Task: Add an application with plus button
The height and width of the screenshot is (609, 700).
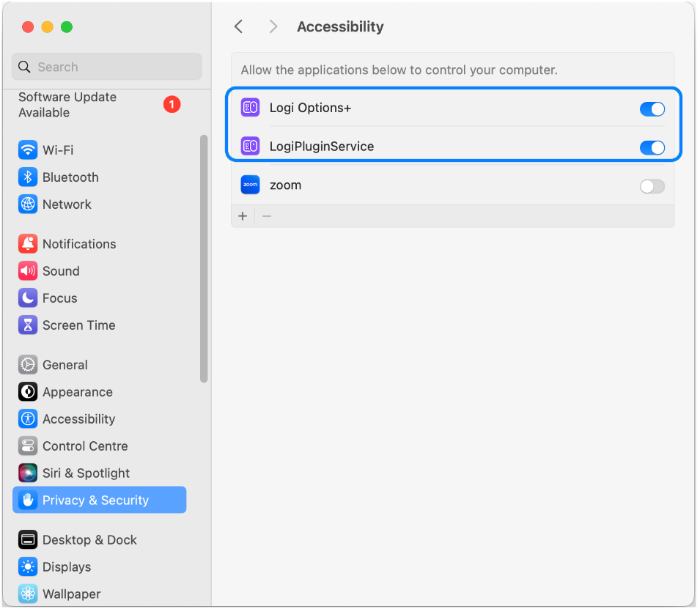Action: point(243,216)
